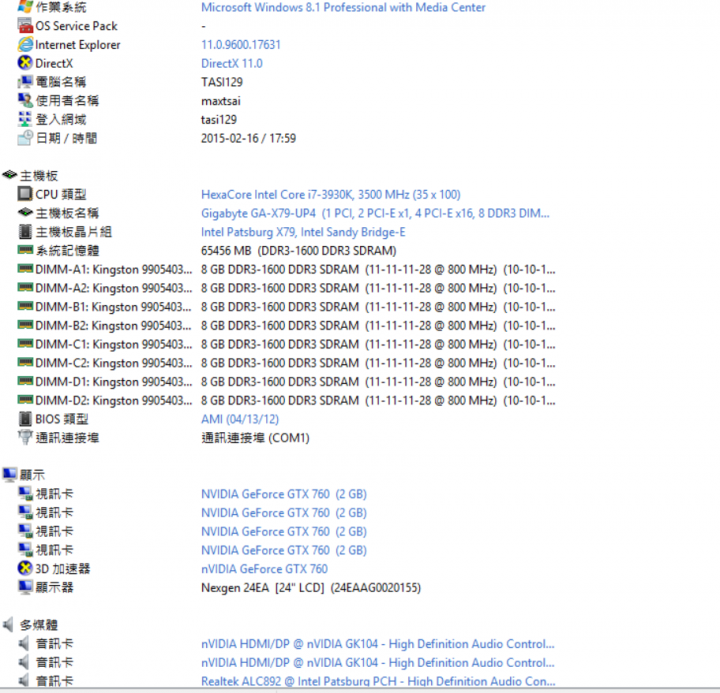Select the DIMM-B1: Kingston row label
Screen dimensions: 720x693
pos(114,307)
